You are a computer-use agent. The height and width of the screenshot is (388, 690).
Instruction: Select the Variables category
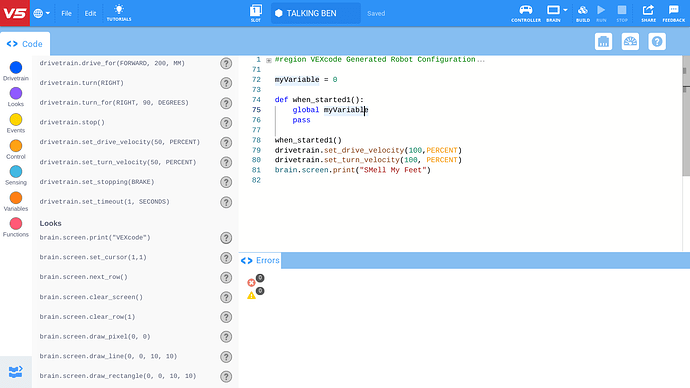16,201
